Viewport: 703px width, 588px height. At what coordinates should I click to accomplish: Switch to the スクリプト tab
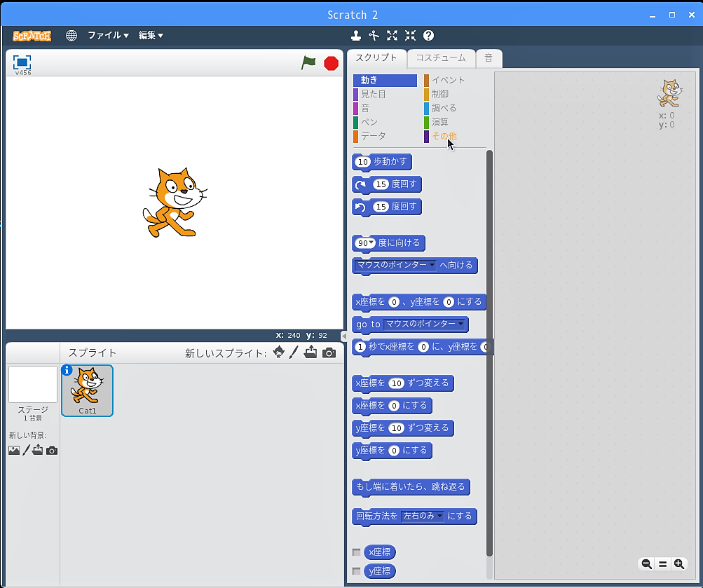(376, 57)
